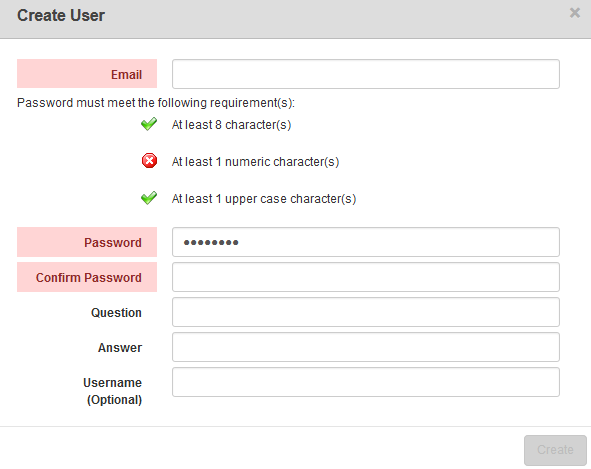Select the Answer text box
Screen dimensions: 591x469
pos(366,347)
